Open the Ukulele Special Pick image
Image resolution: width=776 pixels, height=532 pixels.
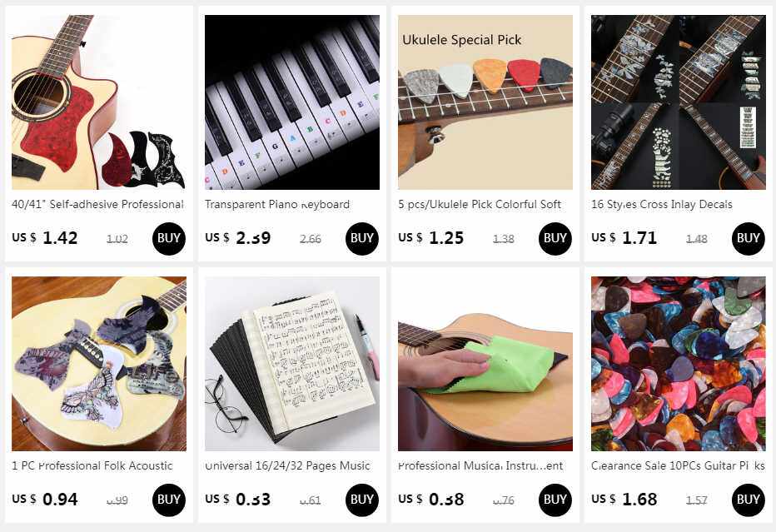click(x=485, y=102)
